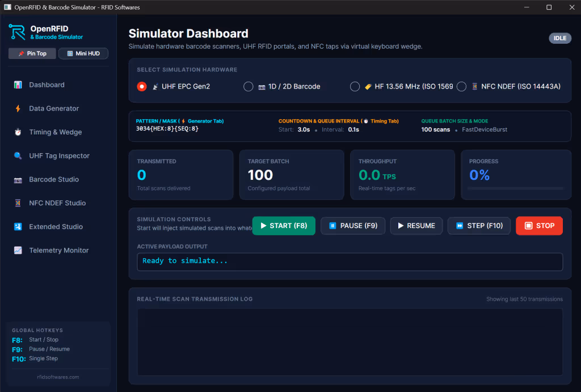Image resolution: width=581 pixels, height=392 pixels.
Task: Click the grid icon on Mini HUD
Action: point(70,53)
